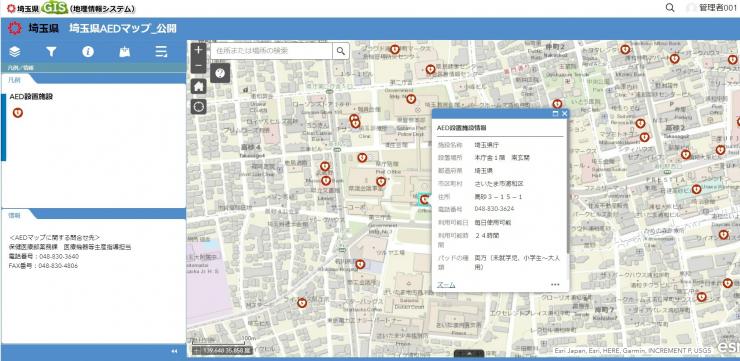Open the info panel icon
This screenshot has height=361, width=740.
[88, 52]
